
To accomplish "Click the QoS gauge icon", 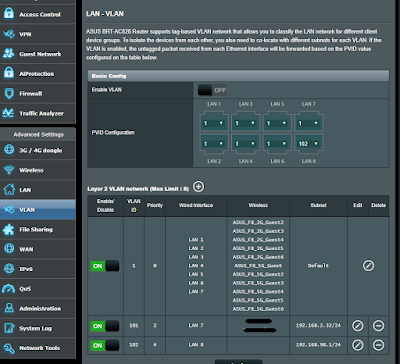I will 9,289.
